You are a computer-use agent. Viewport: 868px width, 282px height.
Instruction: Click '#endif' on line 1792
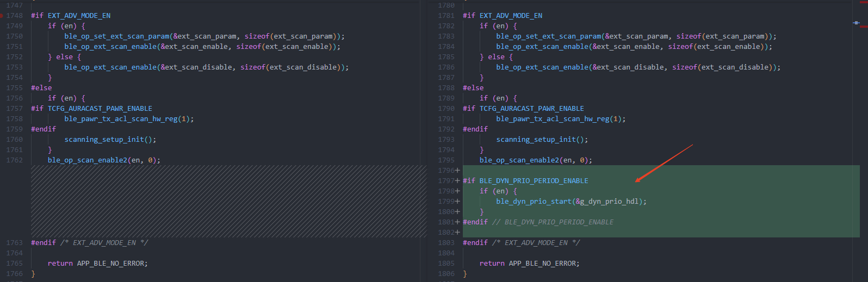coord(475,129)
